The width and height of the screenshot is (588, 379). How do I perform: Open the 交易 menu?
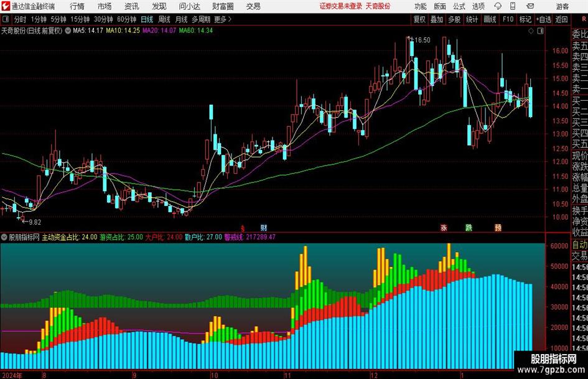pyautogui.click(x=253, y=6)
